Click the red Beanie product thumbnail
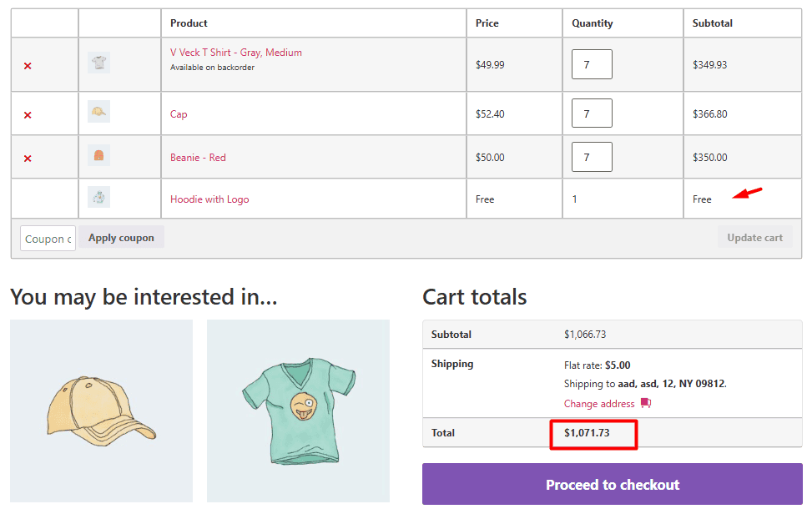This screenshot has width=812, height=514. pos(98,156)
